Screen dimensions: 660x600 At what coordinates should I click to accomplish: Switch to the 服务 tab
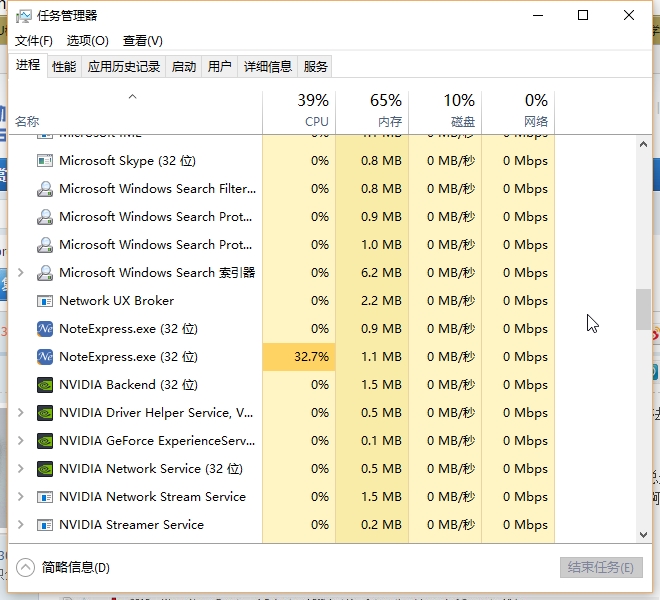(x=315, y=67)
